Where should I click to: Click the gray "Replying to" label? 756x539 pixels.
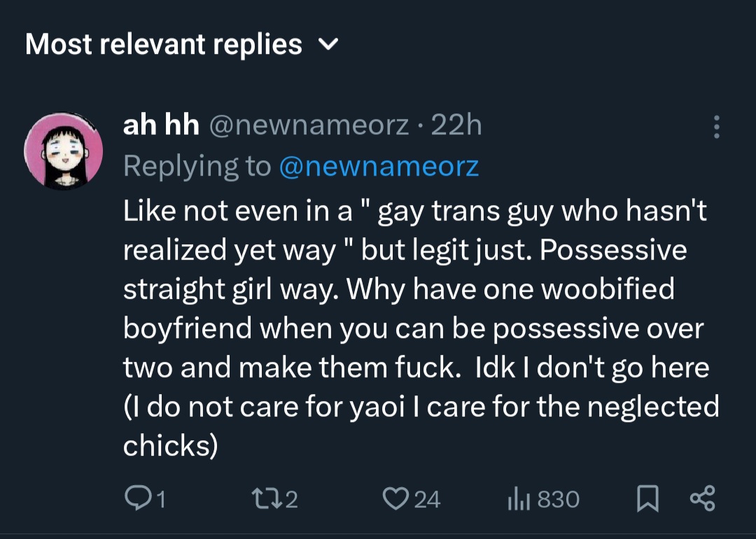[x=197, y=167]
